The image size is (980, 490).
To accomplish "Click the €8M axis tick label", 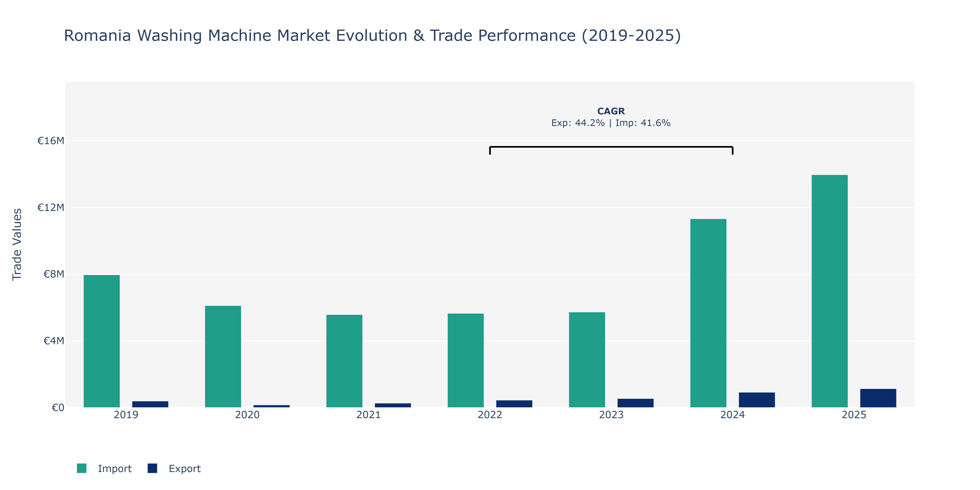I will point(54,274).
